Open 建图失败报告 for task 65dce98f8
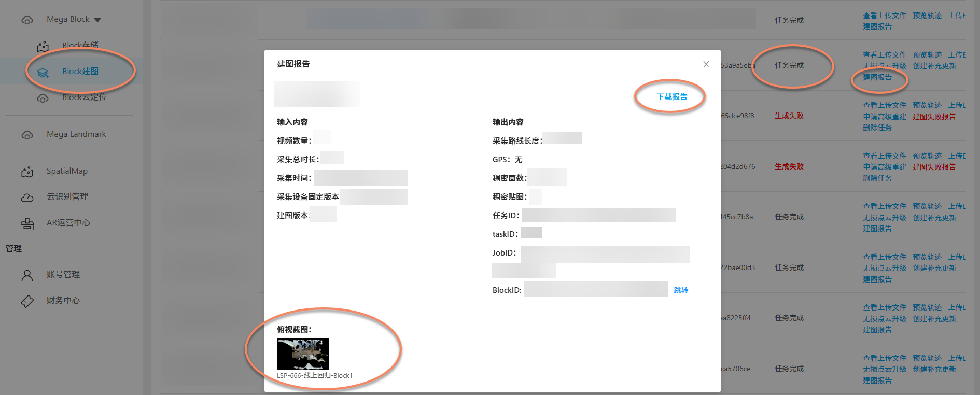Image resolution: width=980 pixels, height=395 pixels. click(934, 117)
